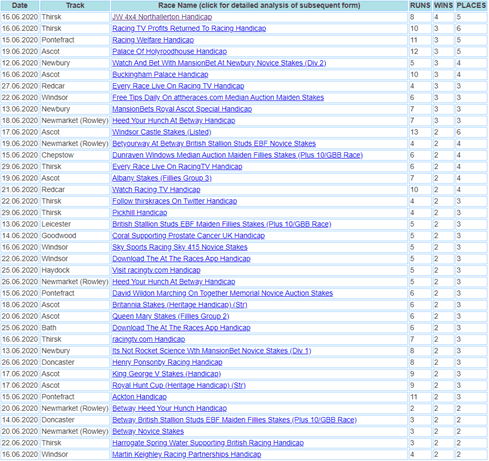489x461 pixels.
Task: Select Martin Keighley Racing Partnerships Handicap link
Action: 187,454
